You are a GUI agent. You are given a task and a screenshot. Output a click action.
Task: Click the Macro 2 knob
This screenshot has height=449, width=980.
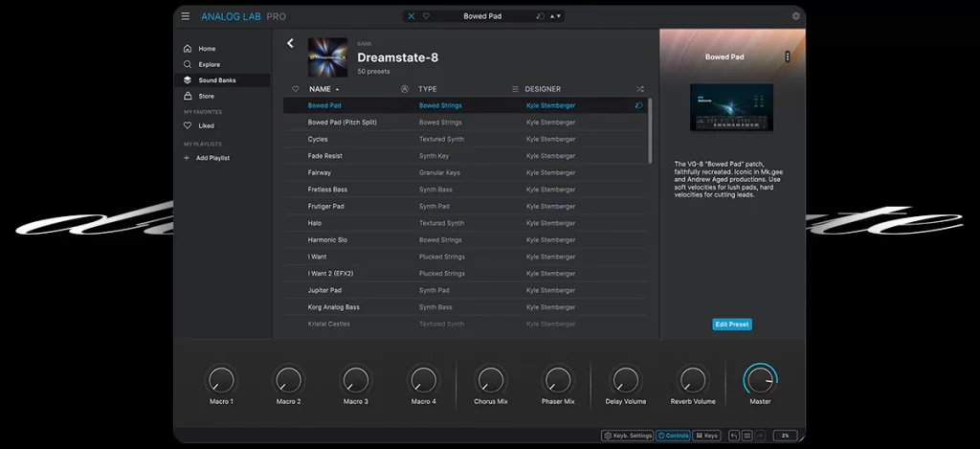pyautogui.click(x=289, y=379)
